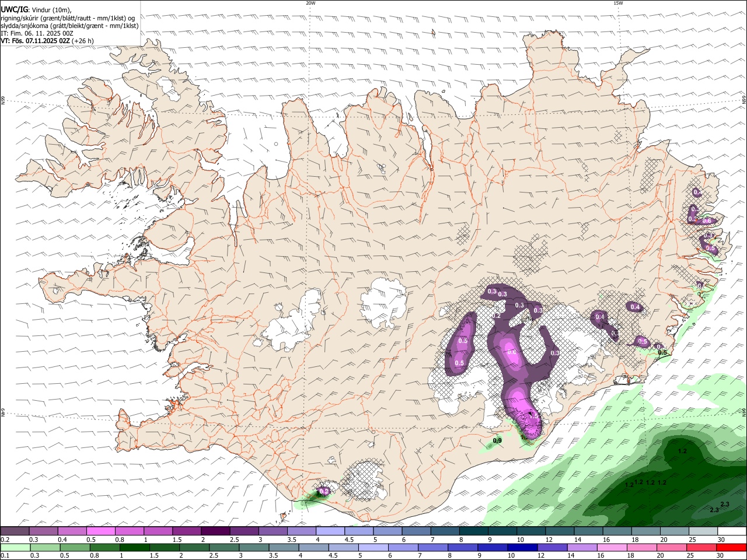
Task: Click the '2.5' label under the snow legend
Action: point(234,540)
